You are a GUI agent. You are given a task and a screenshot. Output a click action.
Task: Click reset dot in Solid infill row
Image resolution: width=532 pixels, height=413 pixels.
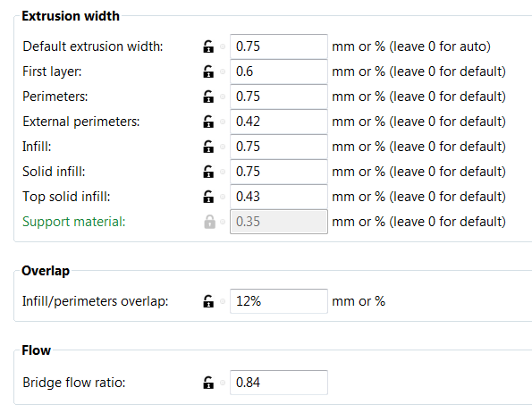tap(223, 172)
